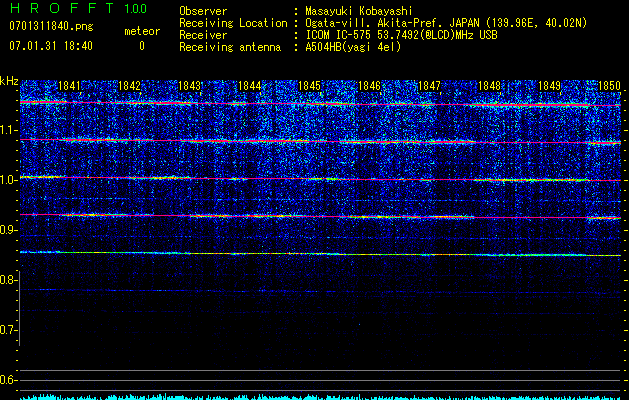Click the kHz axis unit label
629x400 pixels.
pos(9,81)
